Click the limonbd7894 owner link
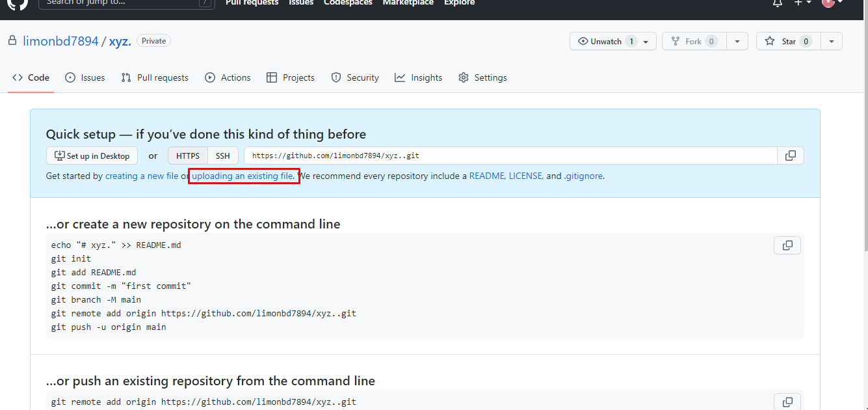The width and height of the screenshot is (868, 410). click(60, 41)
